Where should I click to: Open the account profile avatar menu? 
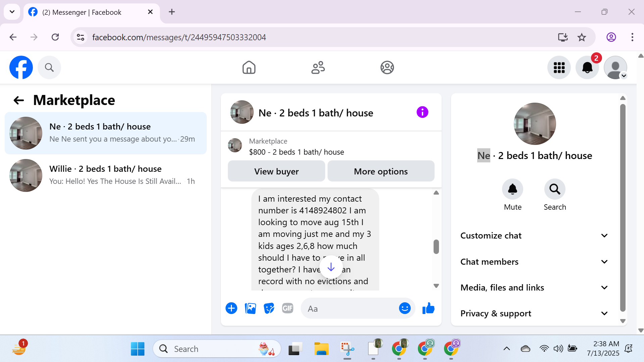click(615, 67)
